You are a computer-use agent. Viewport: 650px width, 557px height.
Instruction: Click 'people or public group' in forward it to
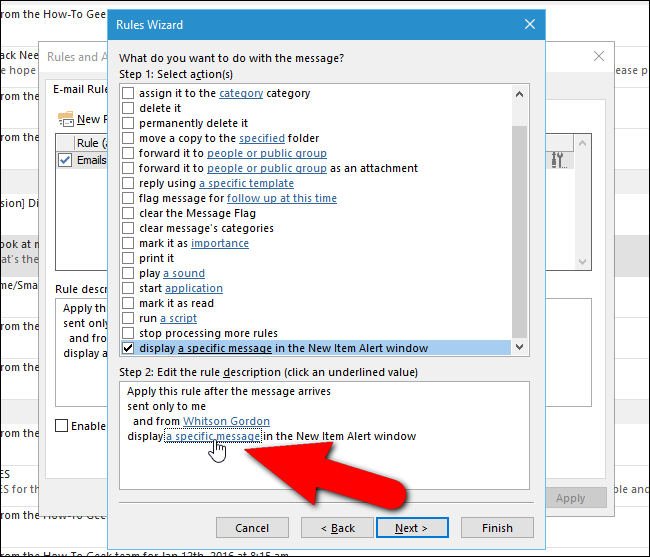tap(267, 153)
